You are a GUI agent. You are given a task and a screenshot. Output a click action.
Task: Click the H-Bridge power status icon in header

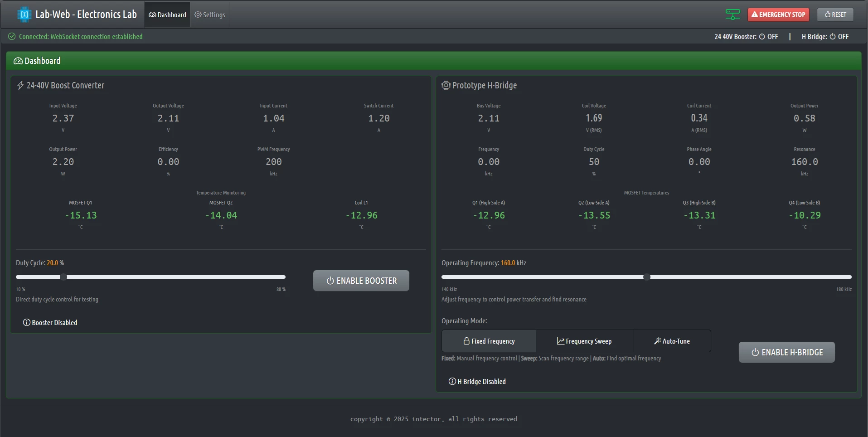click(833, 37)
